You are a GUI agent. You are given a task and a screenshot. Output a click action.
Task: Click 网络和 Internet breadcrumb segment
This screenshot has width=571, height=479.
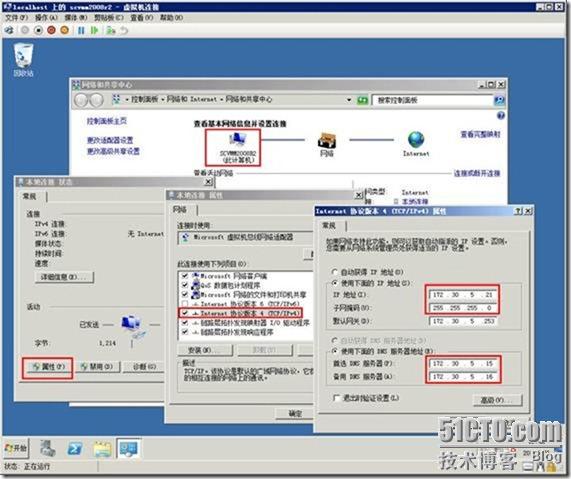pyautogui.click(x=192, y=99)
